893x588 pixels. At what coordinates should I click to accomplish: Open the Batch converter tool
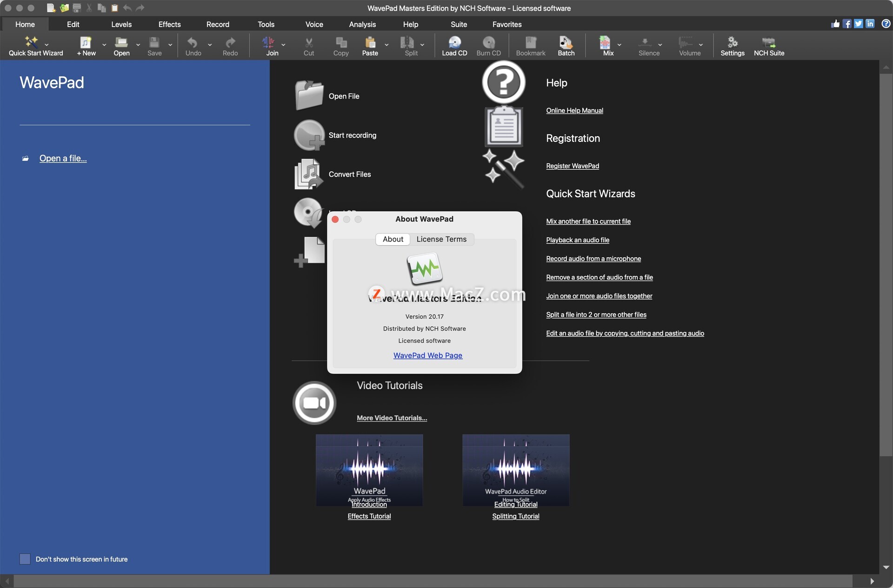pos(566,42)
